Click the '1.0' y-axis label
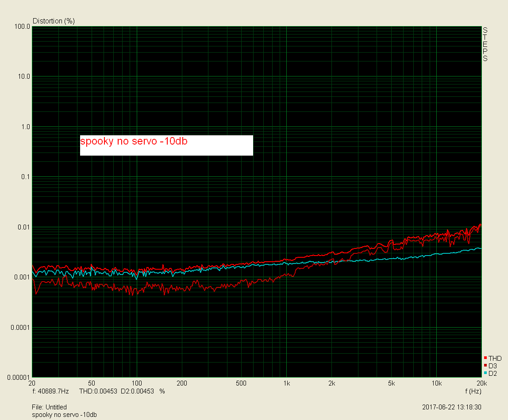Screen dimensions: 508x420 tap(26, 127)
